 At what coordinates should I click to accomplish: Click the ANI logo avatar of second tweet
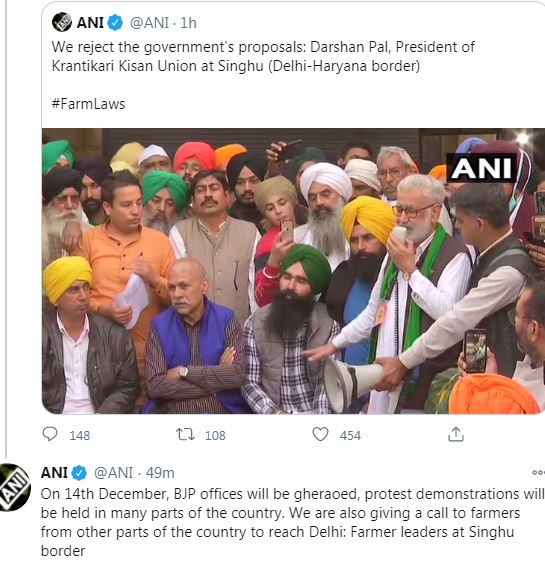click(x=13, y=487)
